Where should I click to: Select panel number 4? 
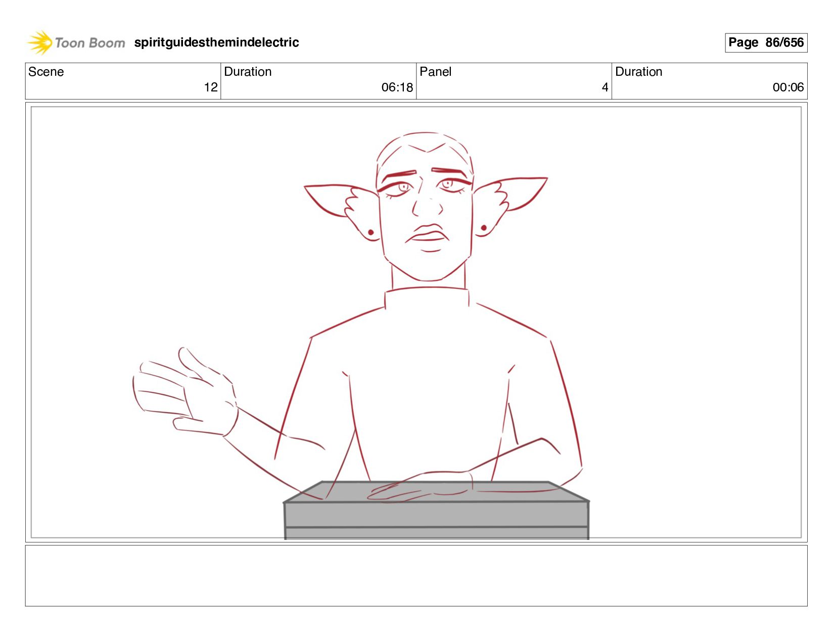pos(605,87)
